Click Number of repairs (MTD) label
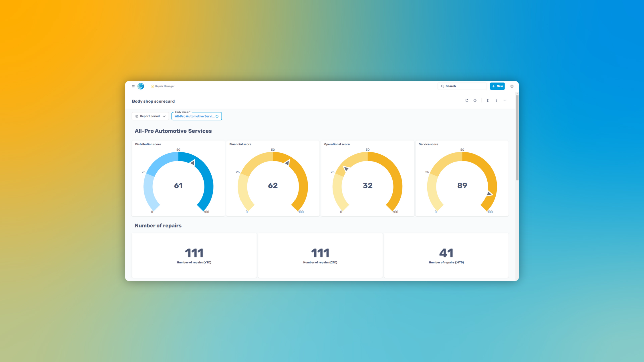The height and width of the screenshot is (362, 644). [x=446, y=263]
